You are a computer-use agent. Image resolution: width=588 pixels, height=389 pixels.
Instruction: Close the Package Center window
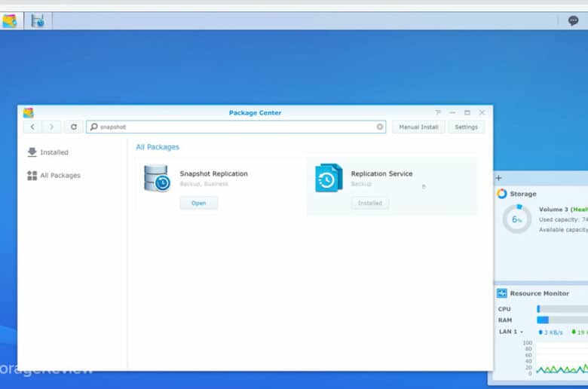click(x=482, y=112)
